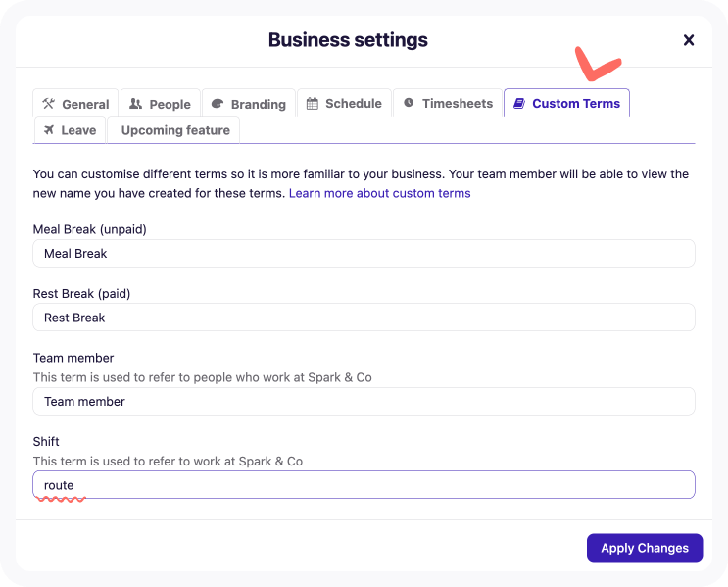Click the people icon on People tab

(135, 104)
